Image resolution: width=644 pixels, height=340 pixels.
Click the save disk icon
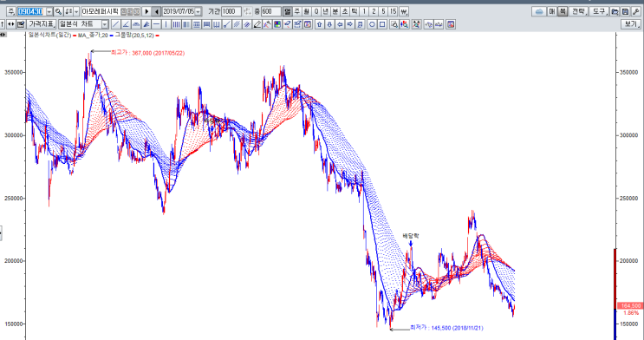click(625, 11)
